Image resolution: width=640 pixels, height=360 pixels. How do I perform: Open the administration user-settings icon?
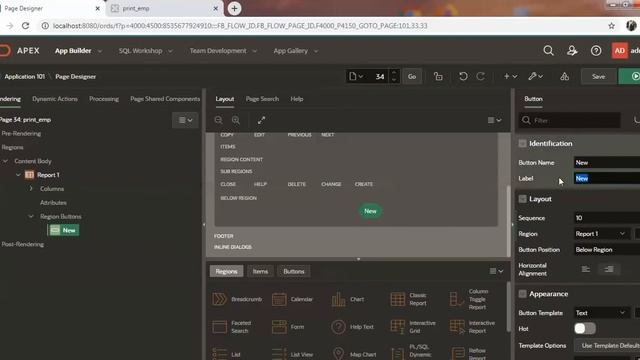coord(572,51)
